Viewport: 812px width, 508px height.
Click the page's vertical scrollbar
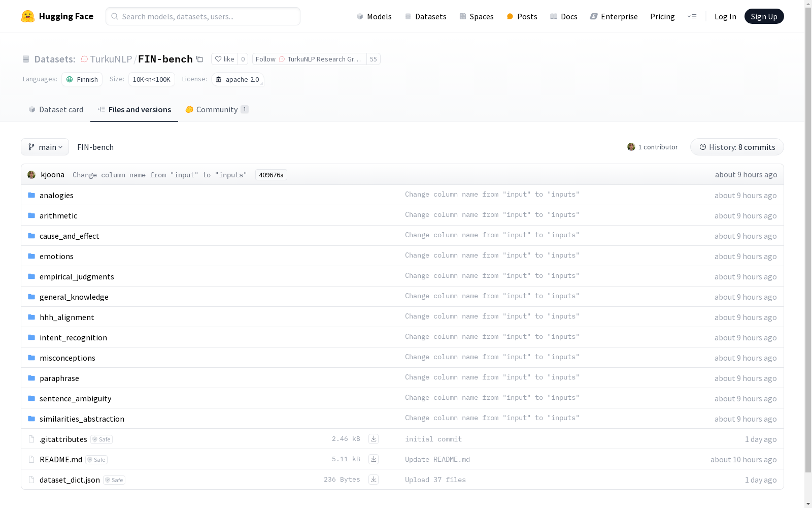pos(808,254)
